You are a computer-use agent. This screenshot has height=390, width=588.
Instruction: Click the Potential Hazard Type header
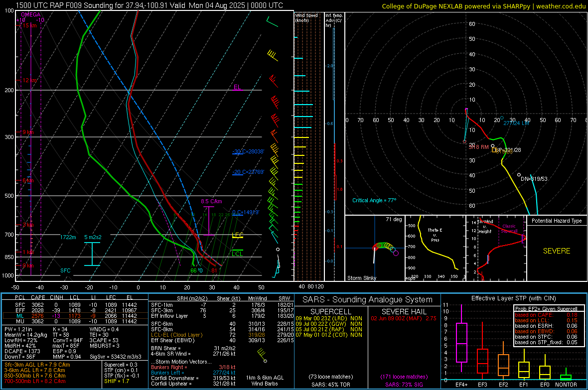pyautogui.click(x=557, y=221)
